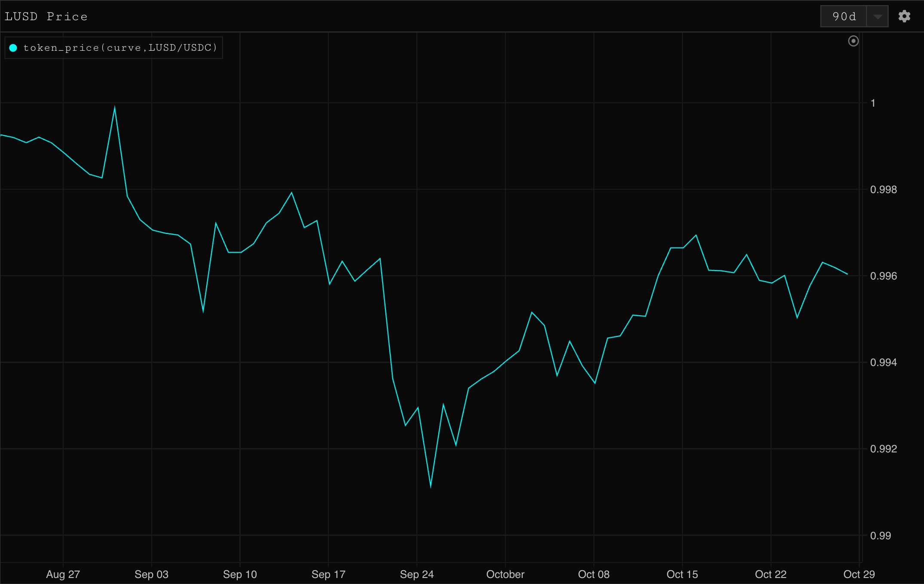This screenshot has height=584, width=924.
Task: Click the last data point of the line
Action: (847, 274)
